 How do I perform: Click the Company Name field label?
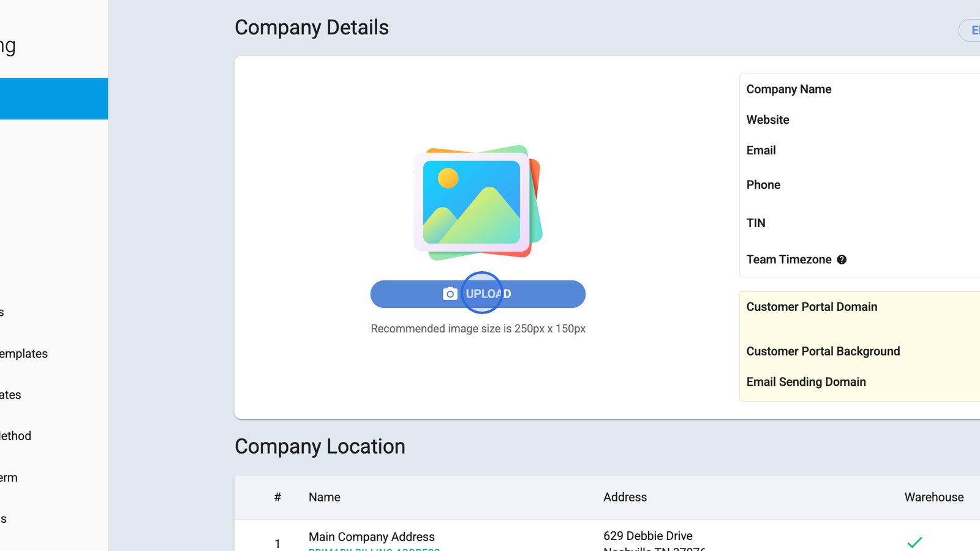(x=788, y=89)
